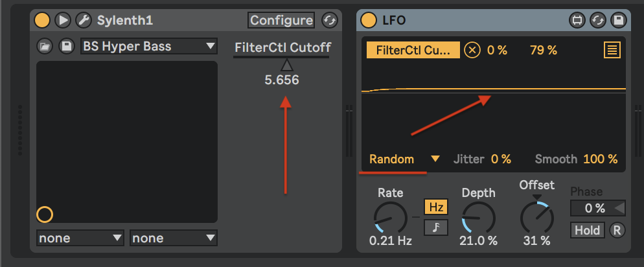644x267 pixels.
Task: Click the LFO hot-swap icon
Action: click(597, 20)
